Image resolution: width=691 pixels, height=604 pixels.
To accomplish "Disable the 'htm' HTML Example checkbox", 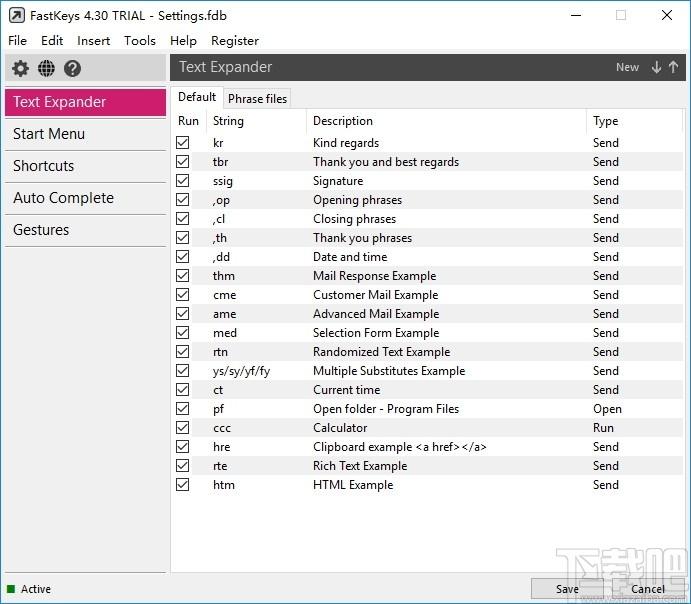I will 182,485.
